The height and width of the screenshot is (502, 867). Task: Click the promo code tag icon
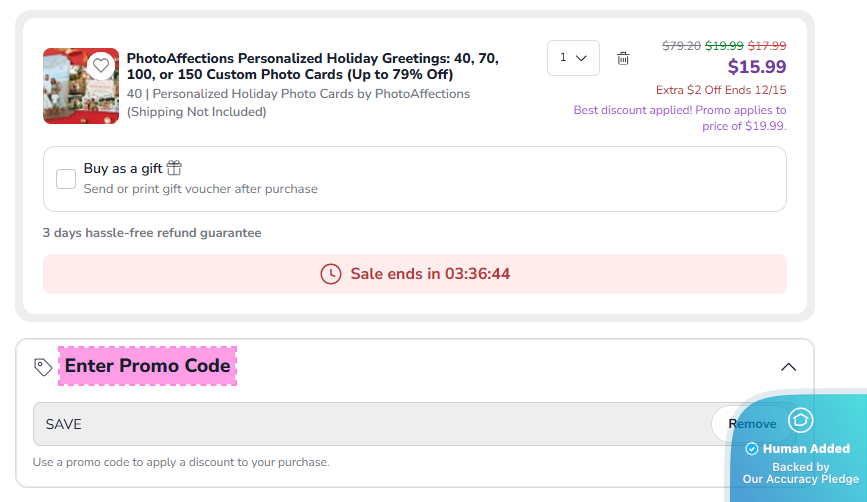[x=43, y=367]
